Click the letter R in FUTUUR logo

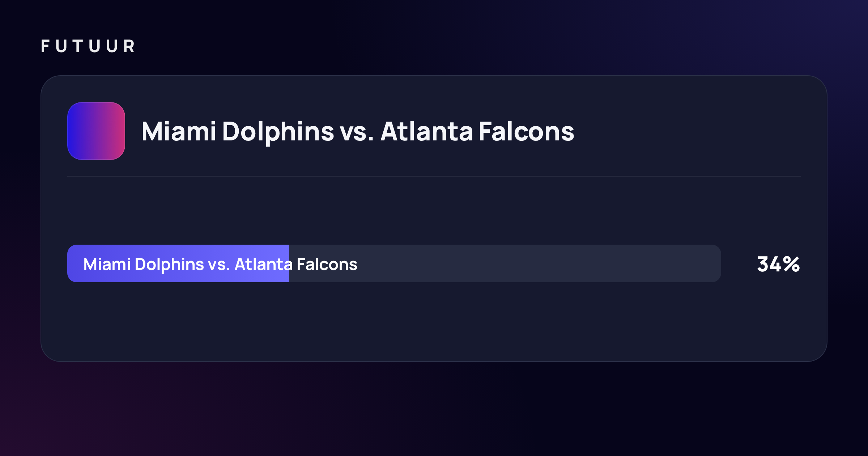click(129, 46)
